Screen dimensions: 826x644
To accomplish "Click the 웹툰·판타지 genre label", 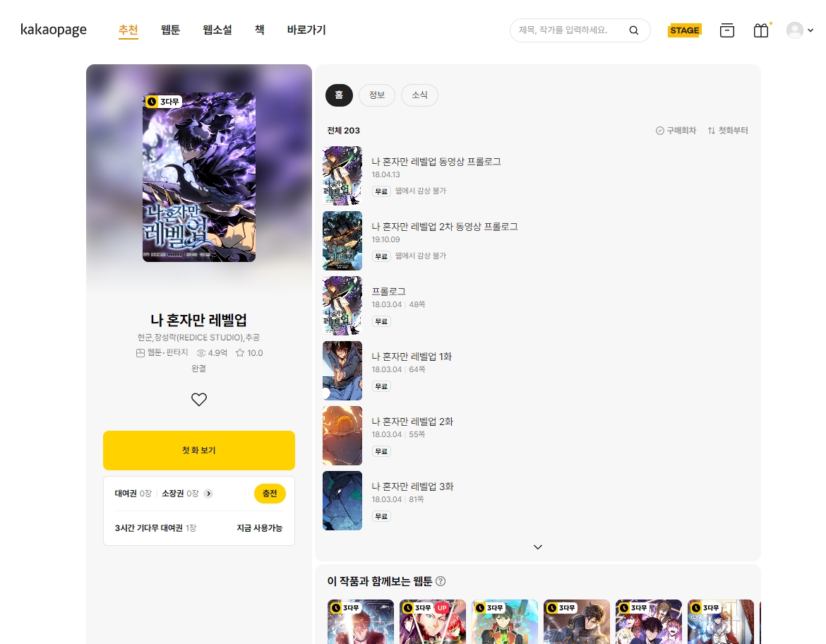I will coord(162,352).
